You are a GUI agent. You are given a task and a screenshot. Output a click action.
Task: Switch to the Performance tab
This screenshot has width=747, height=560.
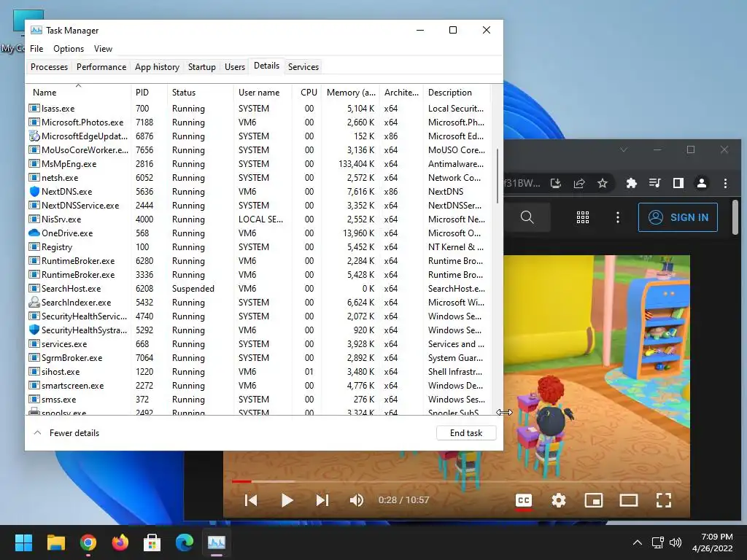pyautogui.click(x=101, y=66)
